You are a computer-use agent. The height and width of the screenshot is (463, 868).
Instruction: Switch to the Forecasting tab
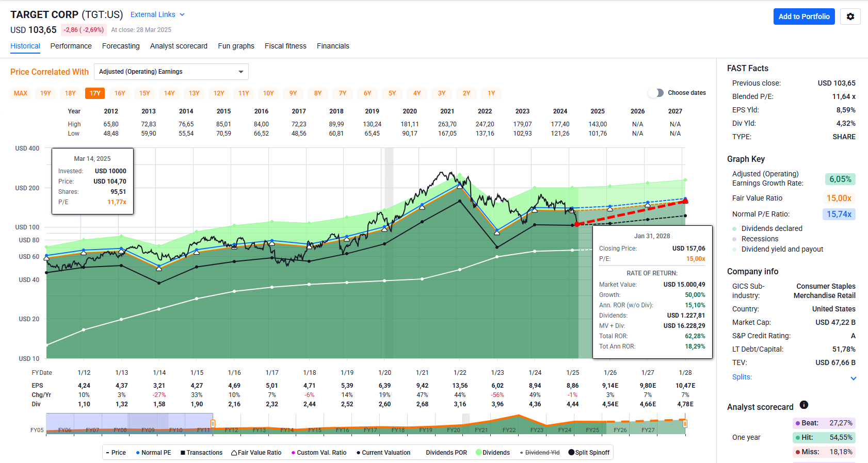121,46
